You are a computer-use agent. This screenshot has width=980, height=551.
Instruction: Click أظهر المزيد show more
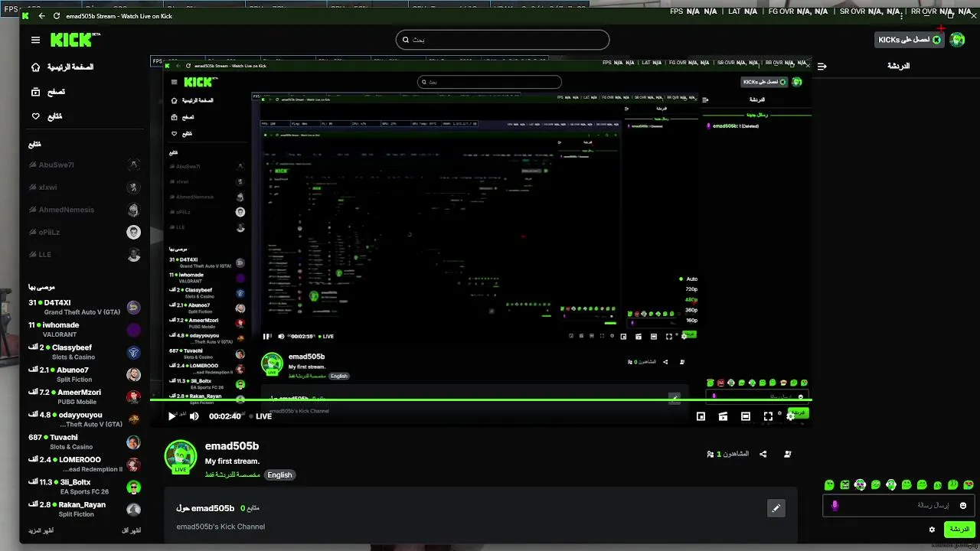click(x=41, y=530)
